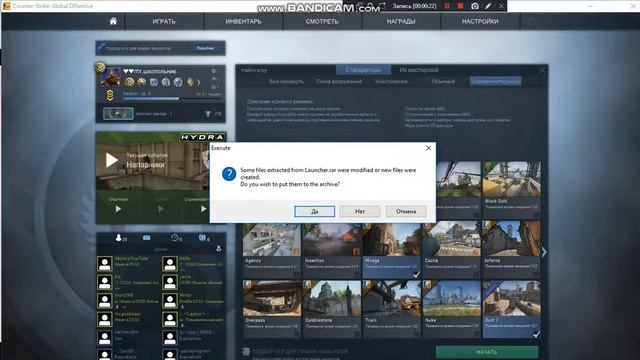The image size is (640, 360).
Task: Toggle the Cache map selection
Action: tap(451, 250)
